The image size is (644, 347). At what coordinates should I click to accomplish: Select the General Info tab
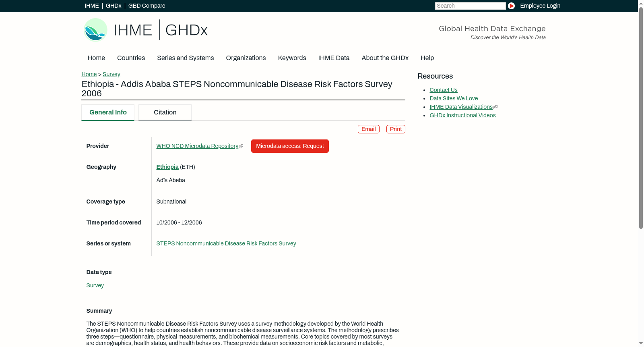tap(108, 112)
